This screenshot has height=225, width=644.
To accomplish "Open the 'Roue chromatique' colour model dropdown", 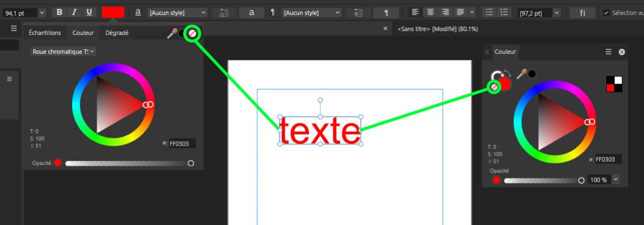I will tap(63, 52).
